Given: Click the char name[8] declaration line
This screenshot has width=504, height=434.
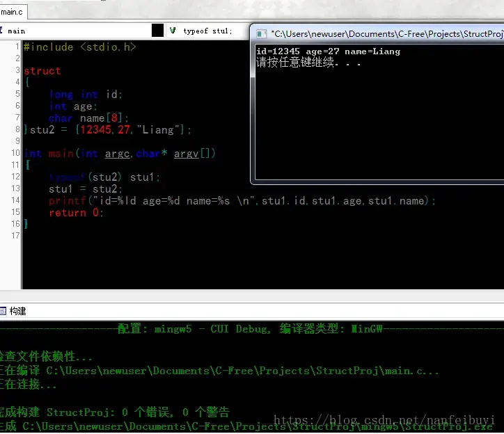Looking at the screenshot, I should (88, 118).
